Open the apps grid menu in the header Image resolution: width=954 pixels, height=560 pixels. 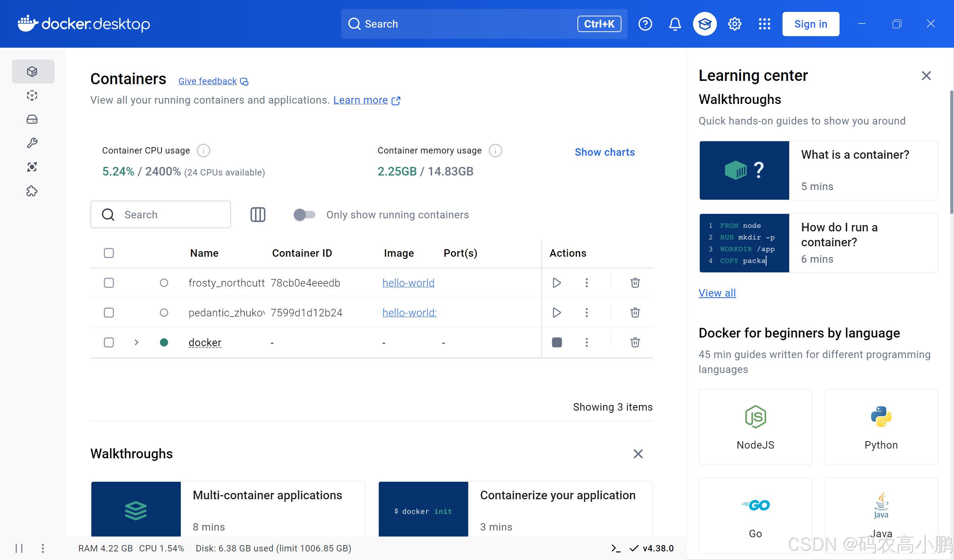pos(764,24)
